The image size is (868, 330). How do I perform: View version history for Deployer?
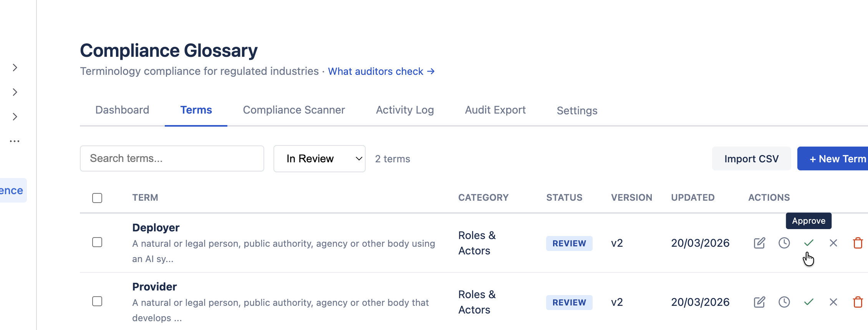pos(784,243)
